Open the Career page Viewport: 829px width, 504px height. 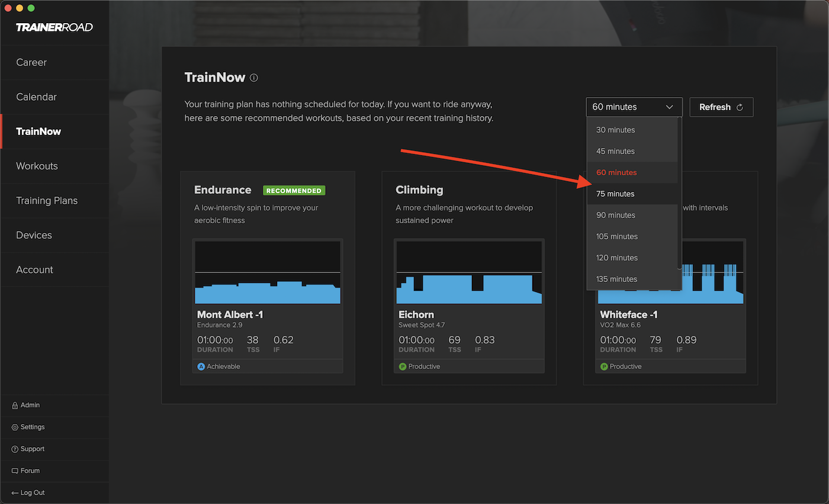[x=54, y=62]
